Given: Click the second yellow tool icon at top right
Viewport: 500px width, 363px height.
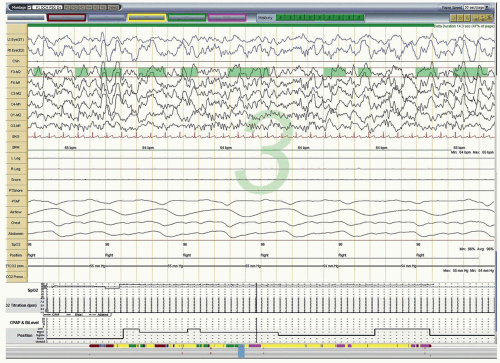Looking at the screenshot, I should 461,18.
